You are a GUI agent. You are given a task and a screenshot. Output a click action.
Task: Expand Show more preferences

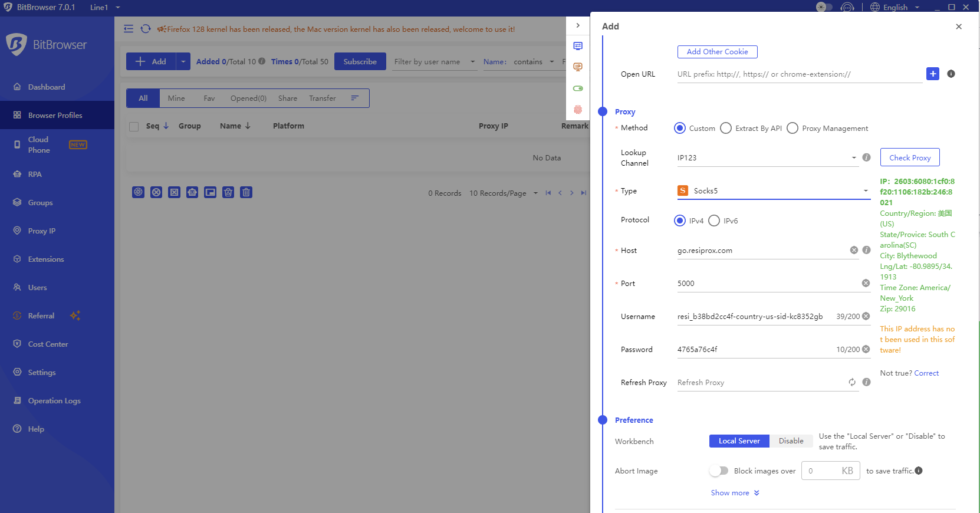(735, 493)
